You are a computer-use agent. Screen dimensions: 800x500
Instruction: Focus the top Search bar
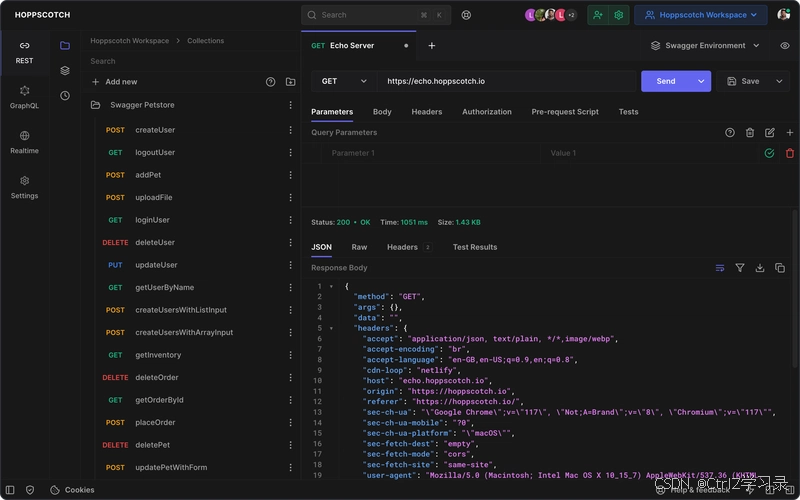pos(376,15)
